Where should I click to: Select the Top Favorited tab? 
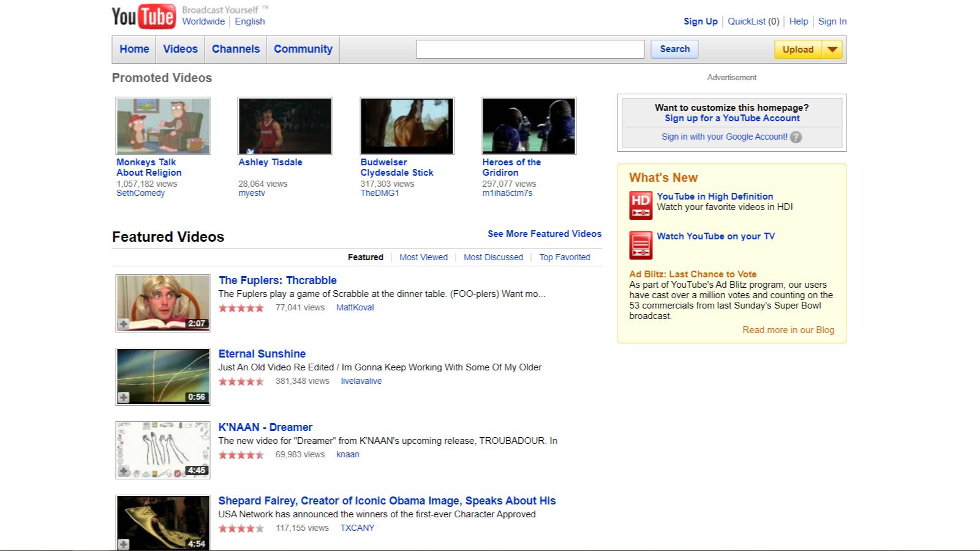[x=564, y=257]
